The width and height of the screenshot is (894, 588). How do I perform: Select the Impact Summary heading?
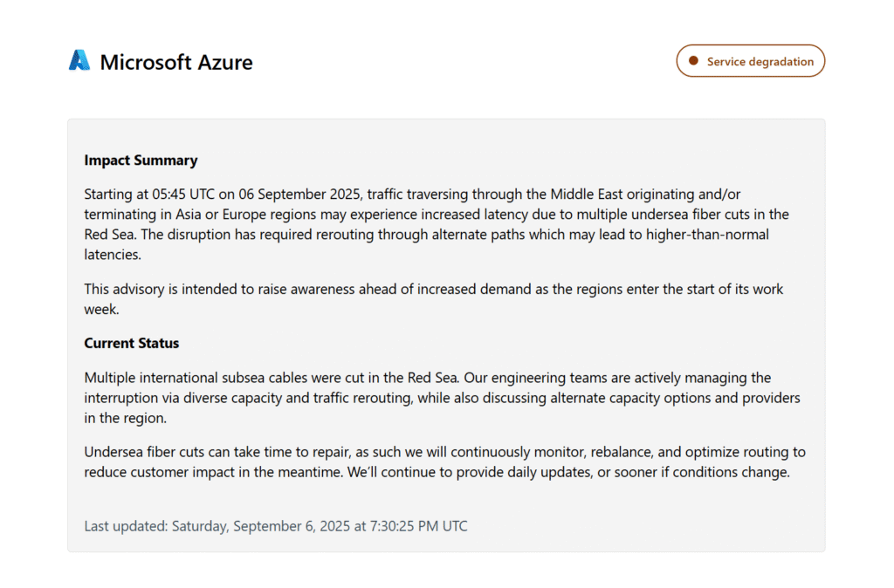point(141,161)
